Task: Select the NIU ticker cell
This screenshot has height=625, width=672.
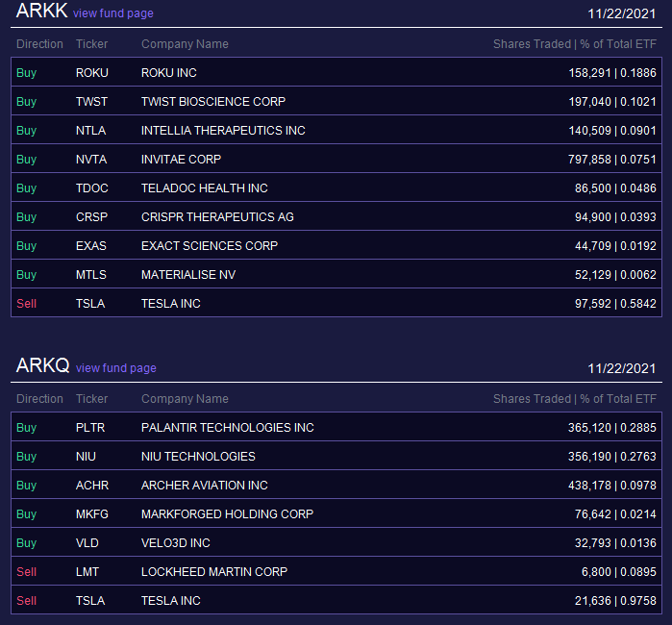Action: 87,456
